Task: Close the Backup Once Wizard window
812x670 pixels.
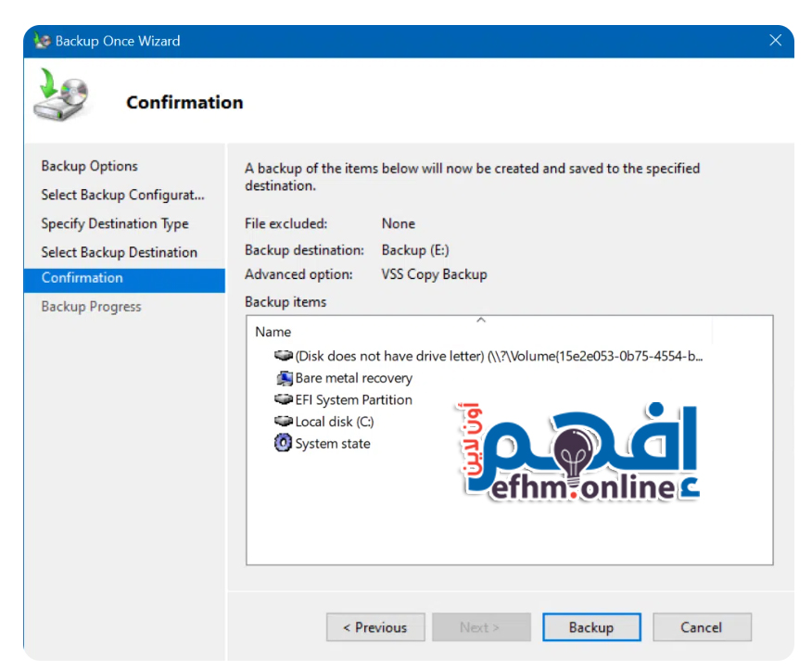Action: pyautogui.click(x=776, y=41)
